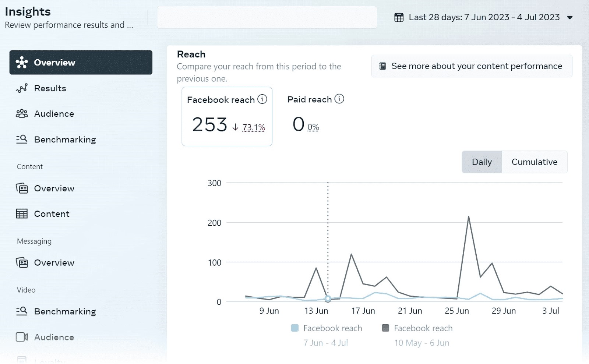
Task: Select the Daily chart view
Action: pos(482,162)
